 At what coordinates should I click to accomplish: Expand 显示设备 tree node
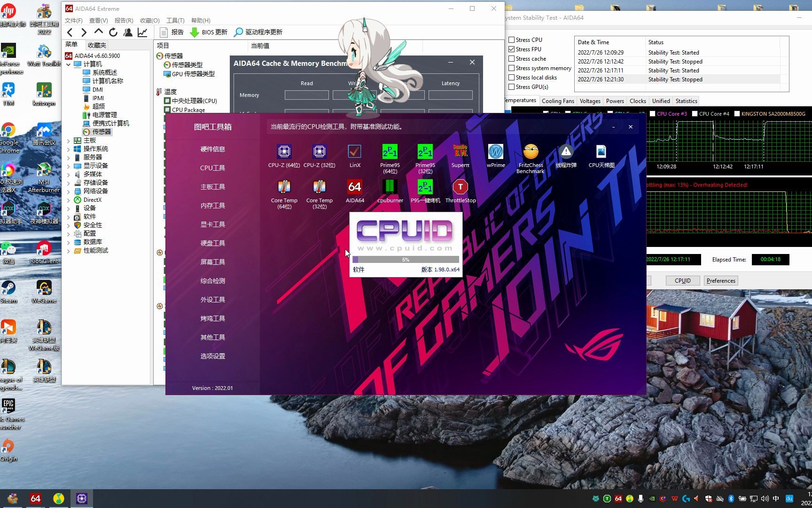point(69,166)
